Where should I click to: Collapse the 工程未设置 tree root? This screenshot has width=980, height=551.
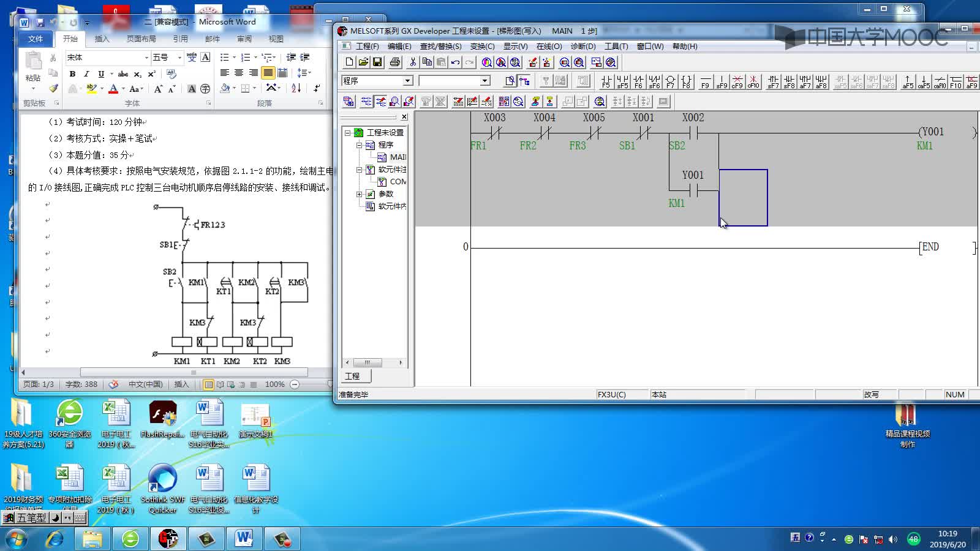coord(347,132)
